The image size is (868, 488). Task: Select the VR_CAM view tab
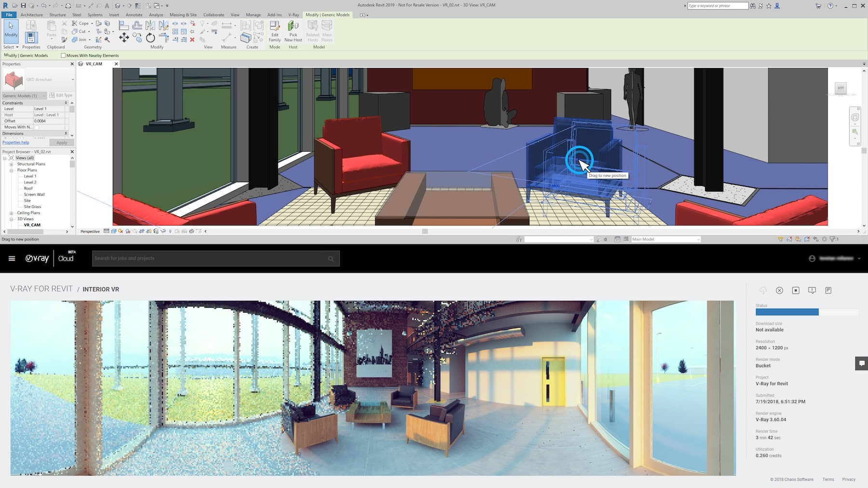[94, 64]
